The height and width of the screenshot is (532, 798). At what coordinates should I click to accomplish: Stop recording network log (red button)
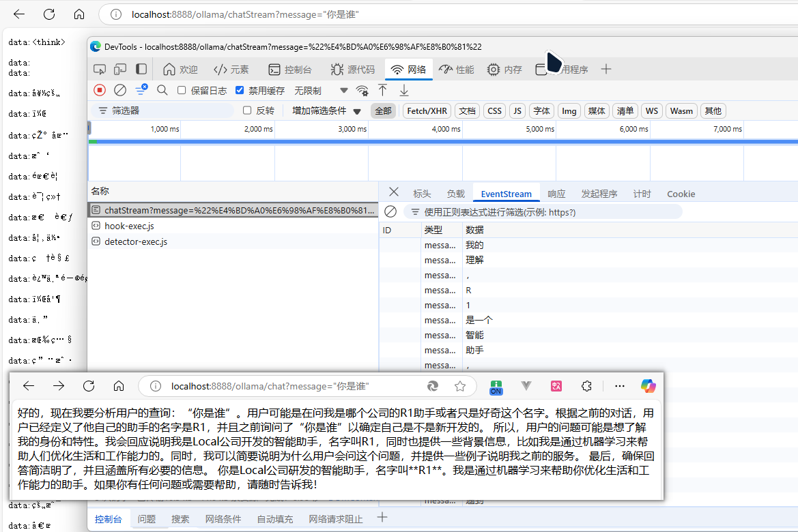[x=100, y=90]
